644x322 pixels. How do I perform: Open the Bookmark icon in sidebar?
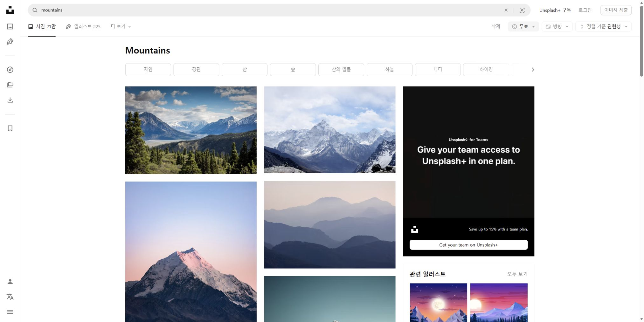point(10,128)
